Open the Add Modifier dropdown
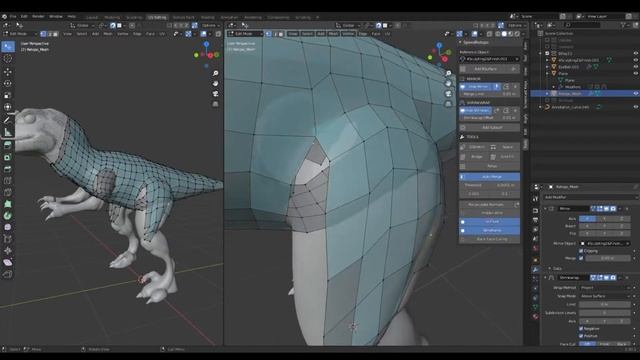This screenshot has width=640, height=360. (x=590, y=197)
